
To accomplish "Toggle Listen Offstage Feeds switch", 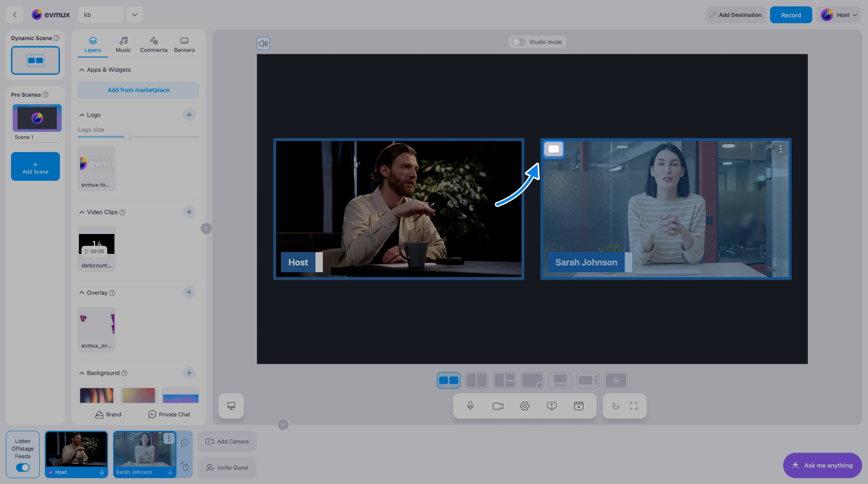I will pos(23,468).
